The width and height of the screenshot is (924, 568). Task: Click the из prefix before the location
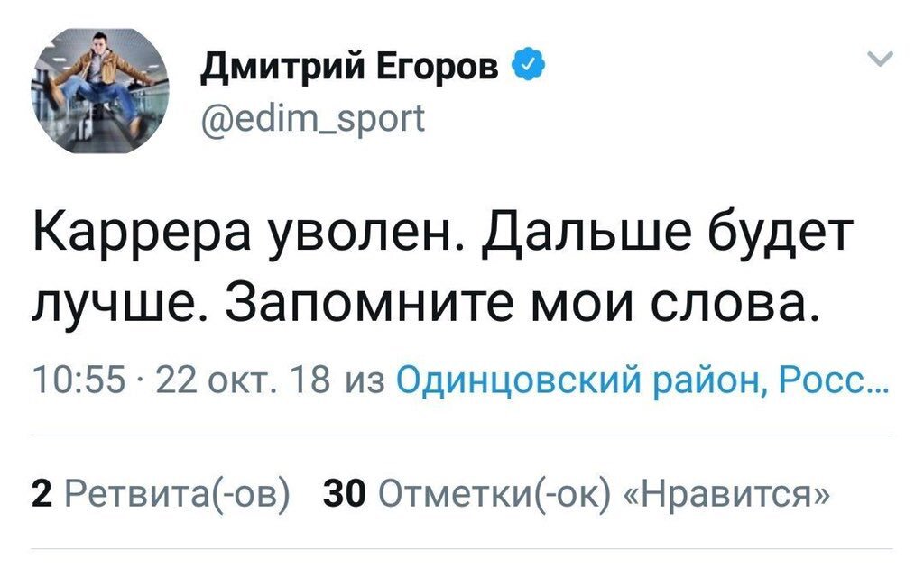tap(367, 379)
